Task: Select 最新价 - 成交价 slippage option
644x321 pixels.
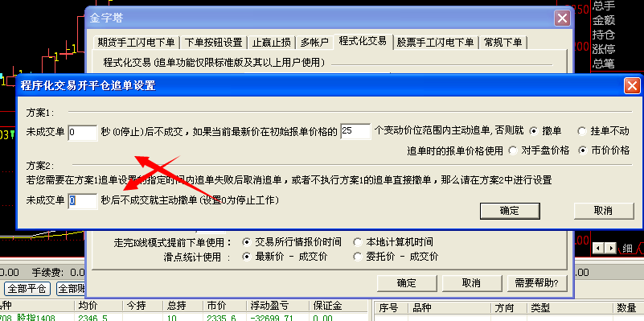Action: [x=285, y=257]
